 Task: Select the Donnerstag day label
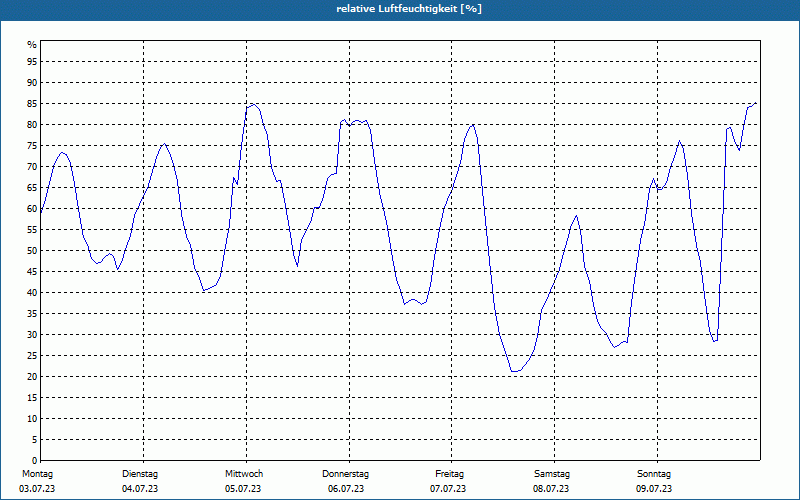click(345, 474)
